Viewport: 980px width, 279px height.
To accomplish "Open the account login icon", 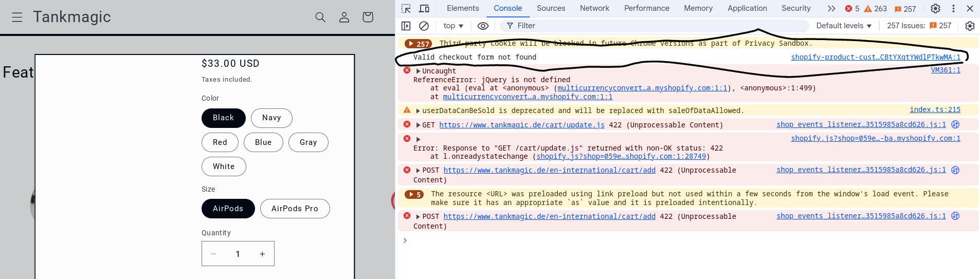I will click(344, 17).
